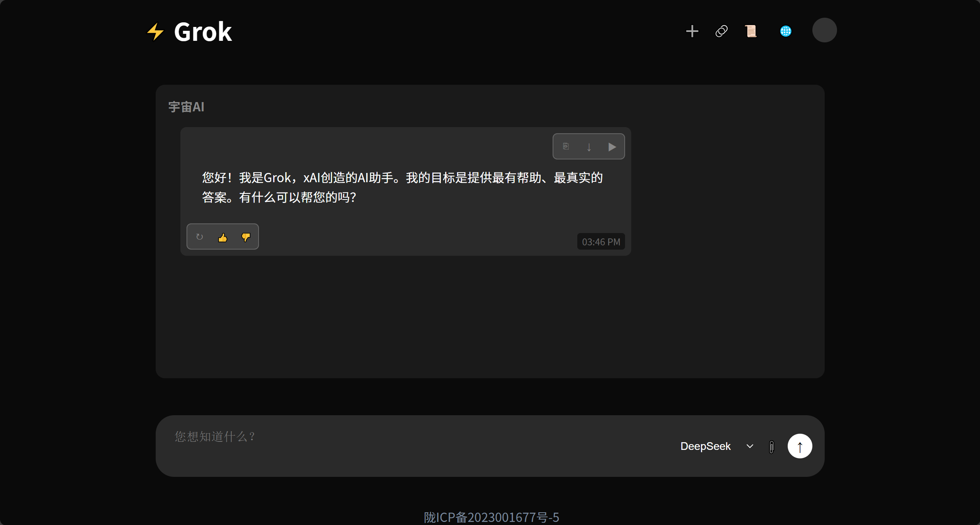Open the round user avatar
This screenshot has width=980, height=525.
[824, 30]
